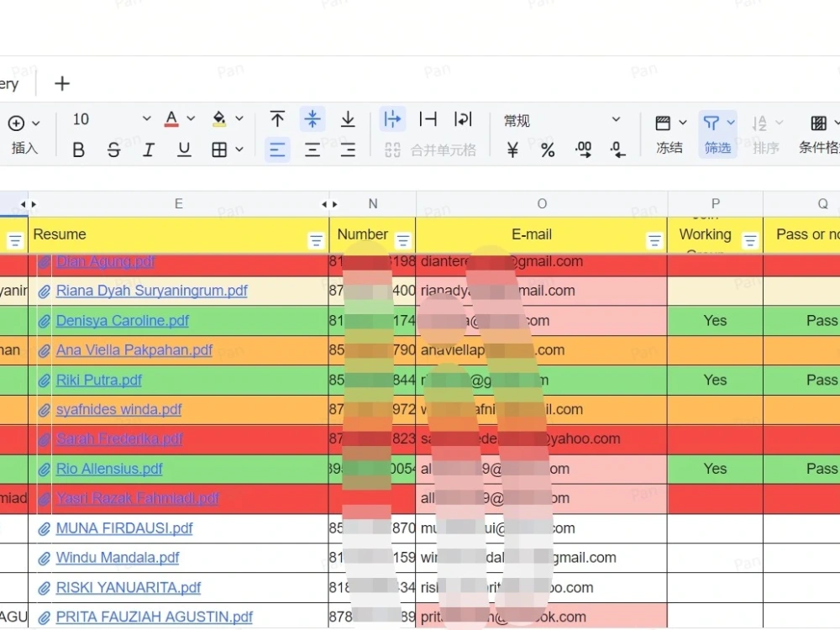The image size is (840, 630).
Task: Expand hidden columns between E and N
Action: 329,204
